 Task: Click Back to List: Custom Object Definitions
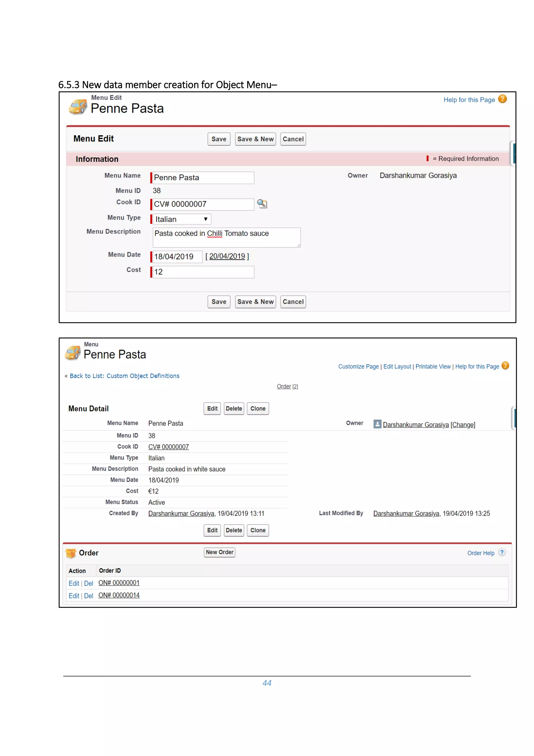[124, 376]
